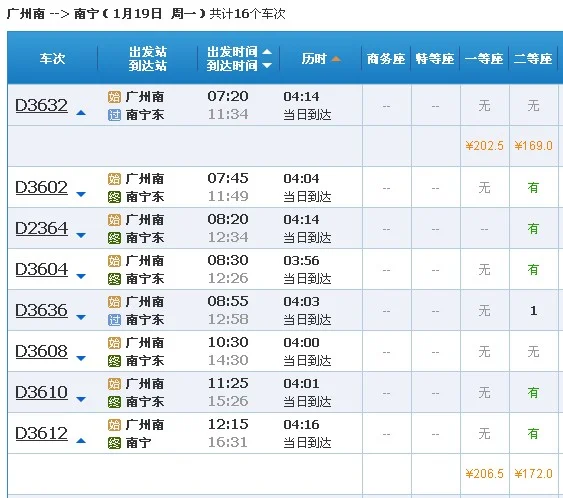The height and width of the screenshot is (498, 563).
Task: Click duration 04:16 for D3612
Action: point(301,425)
